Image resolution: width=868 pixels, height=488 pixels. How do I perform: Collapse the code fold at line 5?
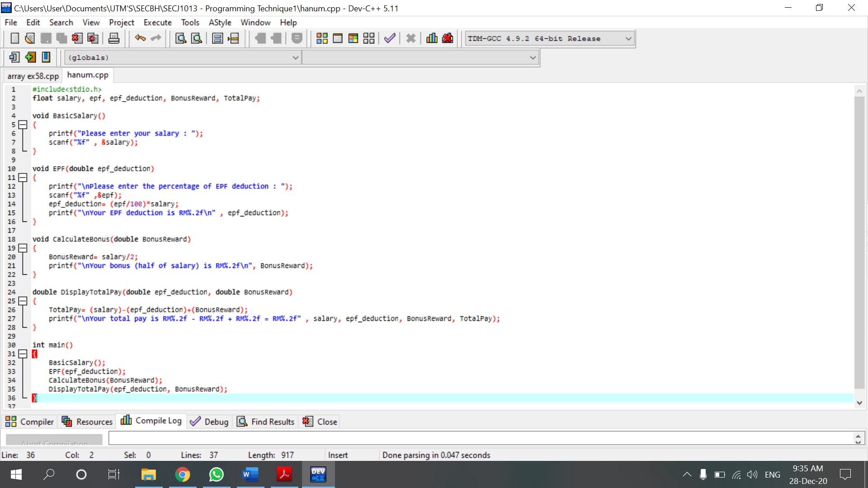click(x=23, y=125)
